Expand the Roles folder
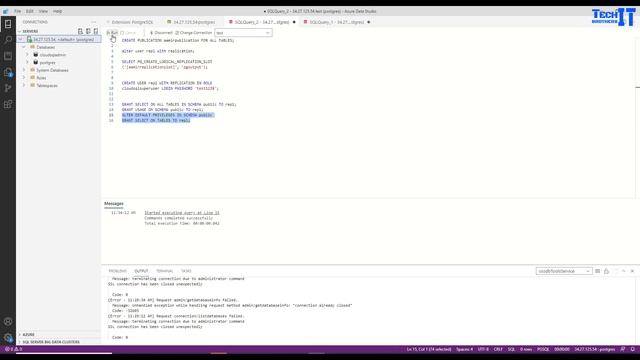This screenshot has width=640, height=360. pos(24,78)
